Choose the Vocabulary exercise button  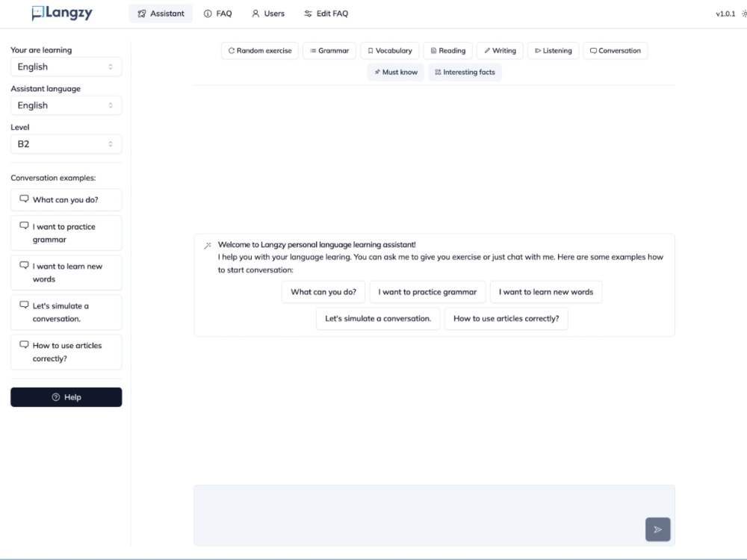pyautogui.click(x=390, y=51)
